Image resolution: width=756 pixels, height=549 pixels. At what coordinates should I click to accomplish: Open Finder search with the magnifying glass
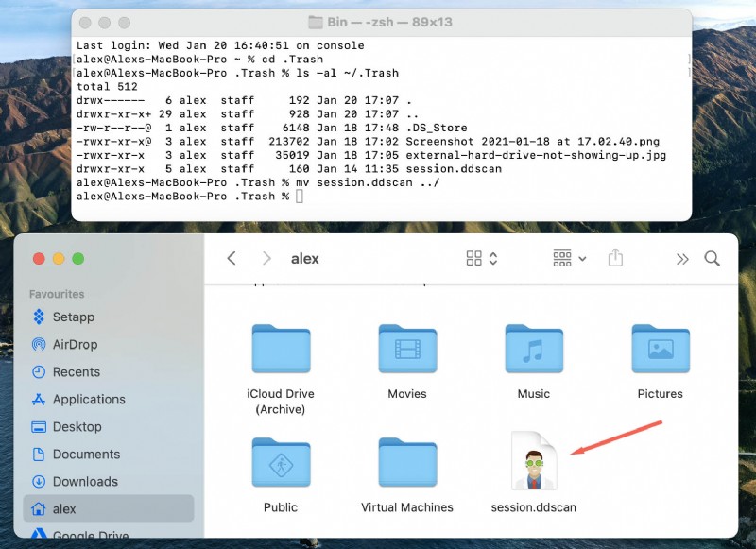(x=713, y=257)
